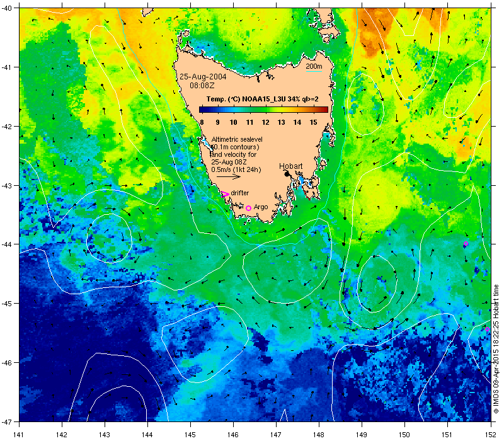Click the longitude axis label '152'
504x441 pixels.
[491, 435]
